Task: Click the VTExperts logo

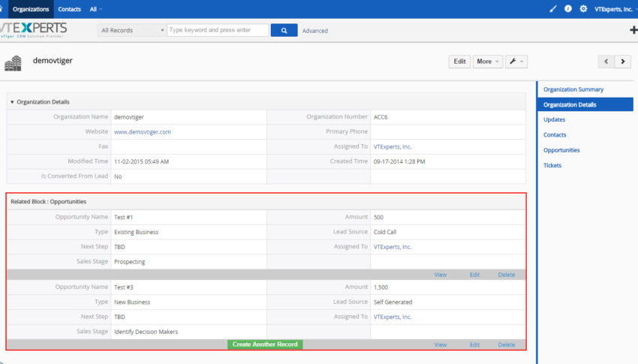Action: [x=33, y=30]
